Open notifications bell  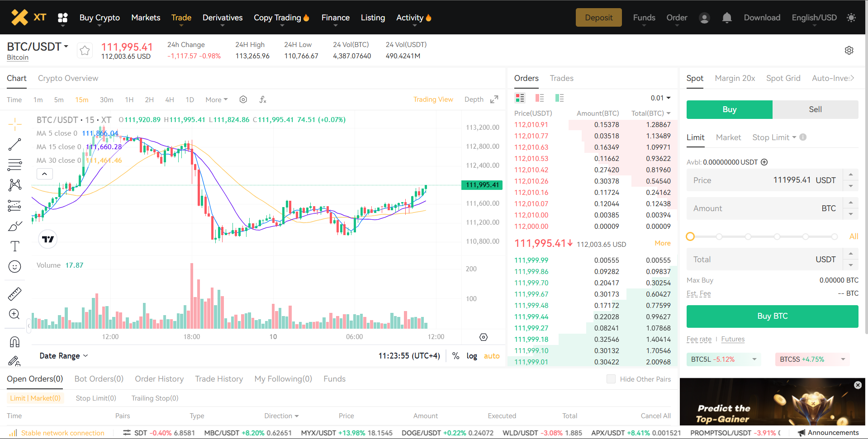[726, 18]
